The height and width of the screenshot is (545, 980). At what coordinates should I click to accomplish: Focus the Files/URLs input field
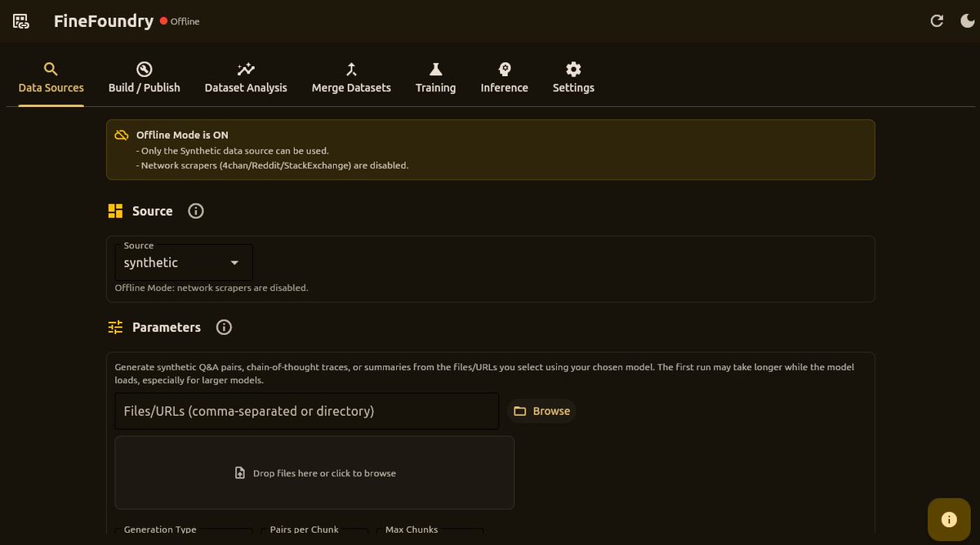coord(307,411)
